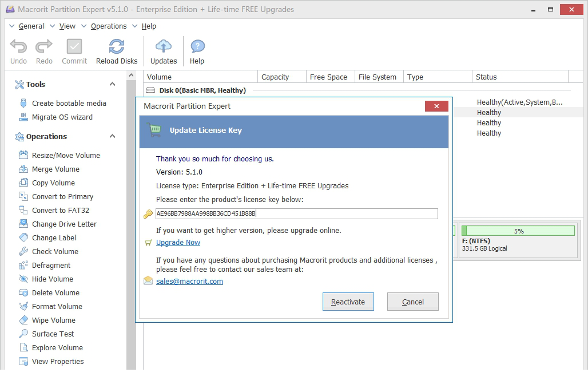This screenshot has width=588, height=384.
Task: Sort by the Type column header
Action: point(438,77)
